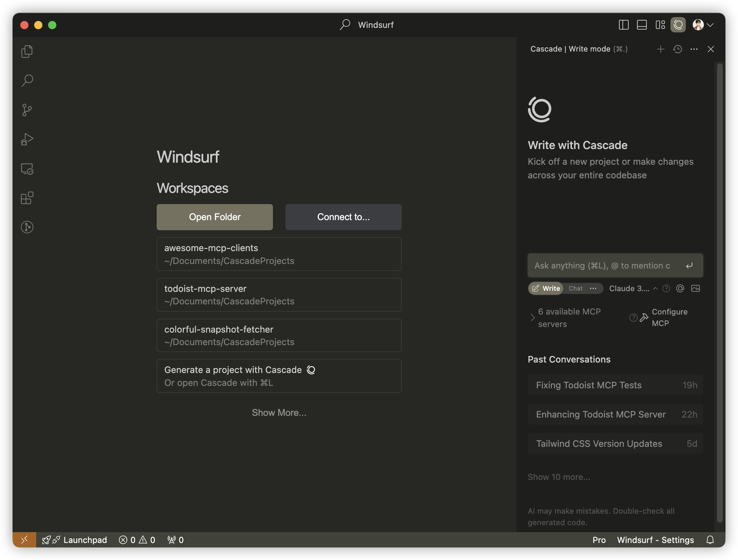Viewport: 738px width, 560px height.
Task: Switch Cascade to Chat mode
Action: point(575,288)
